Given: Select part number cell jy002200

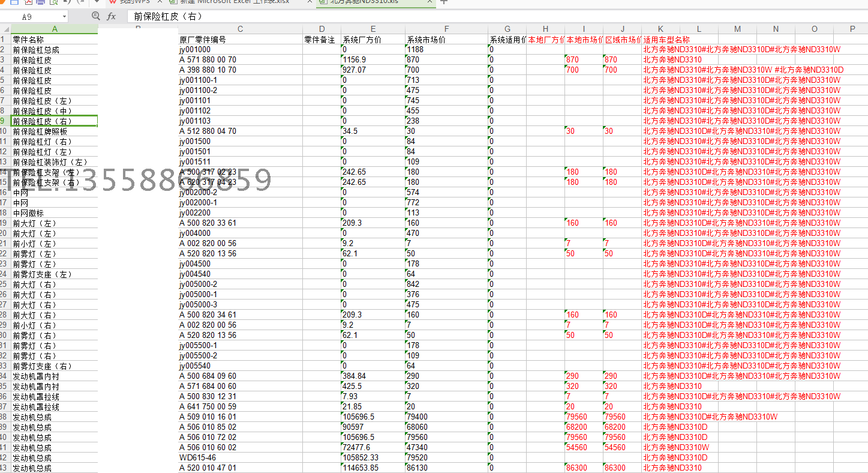Looking at the screenshot, I should pyautogui.click(x=240, y=213).
